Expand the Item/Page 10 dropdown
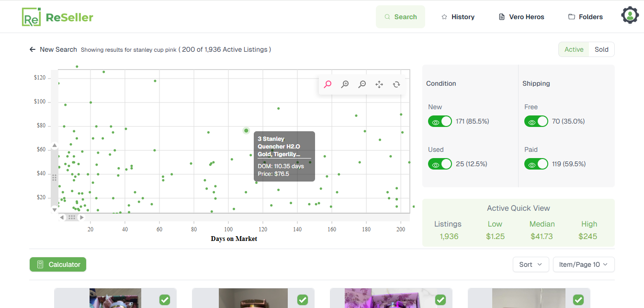This screenshot has height=308, width=644. click(x=583, y=264)
